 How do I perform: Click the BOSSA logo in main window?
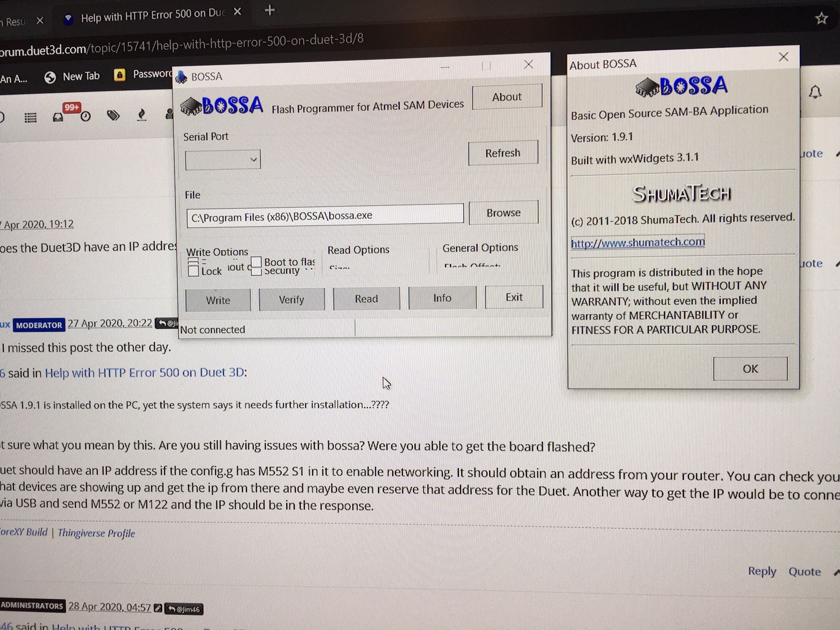tap(222, 106)
